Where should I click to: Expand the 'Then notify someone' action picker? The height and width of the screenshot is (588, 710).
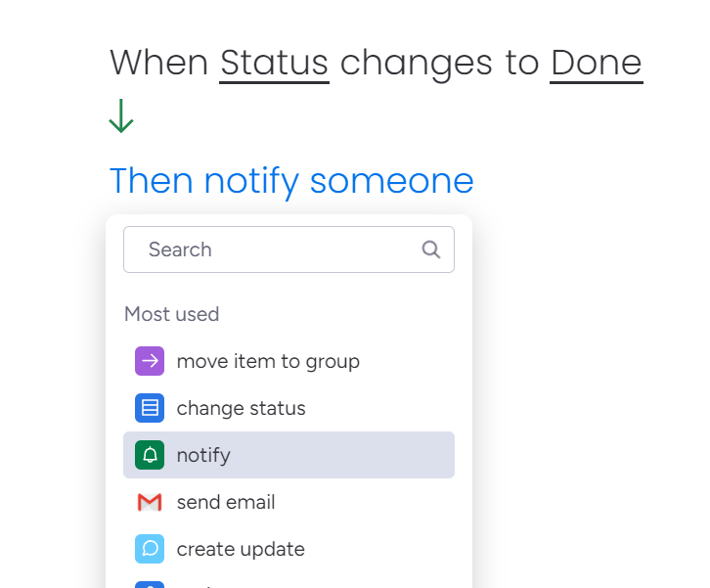(291, 181)
